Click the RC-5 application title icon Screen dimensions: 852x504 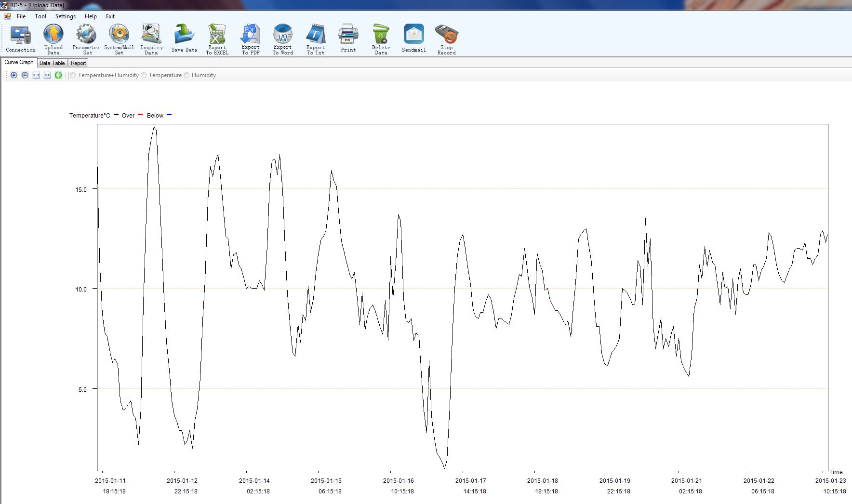(4, 5)
